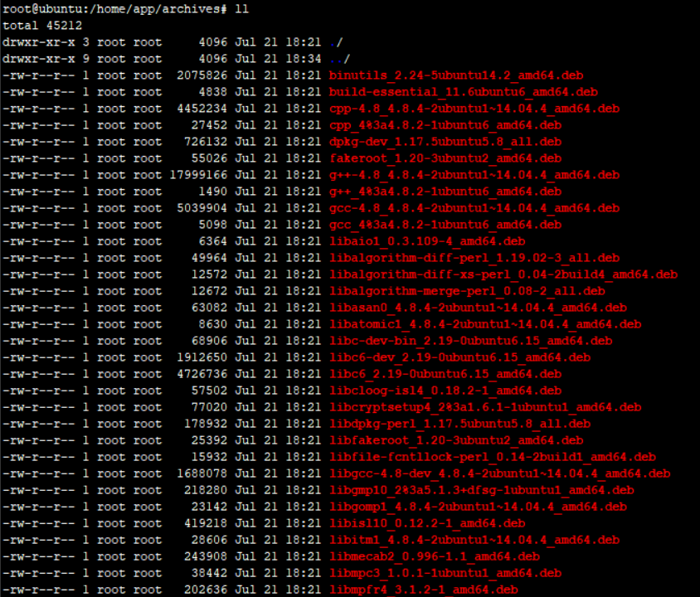Click the 18:34 timestamp
This screenshot has height=597, width=700.
[304, 59]
